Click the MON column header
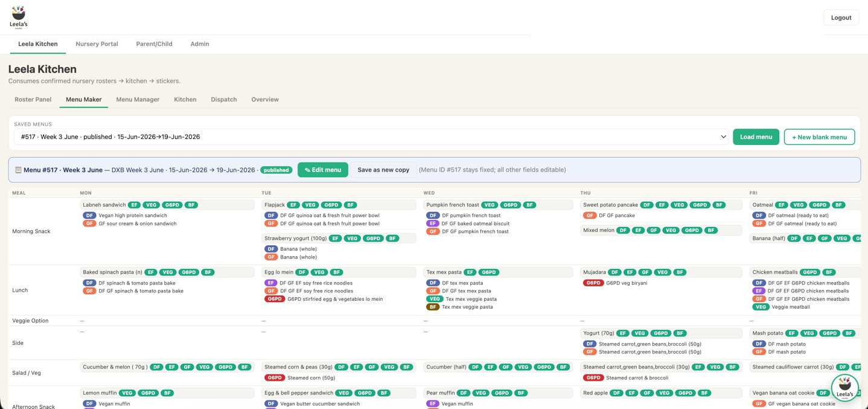The width and height of the screenshot is (868, 409). tap(86, 193)
